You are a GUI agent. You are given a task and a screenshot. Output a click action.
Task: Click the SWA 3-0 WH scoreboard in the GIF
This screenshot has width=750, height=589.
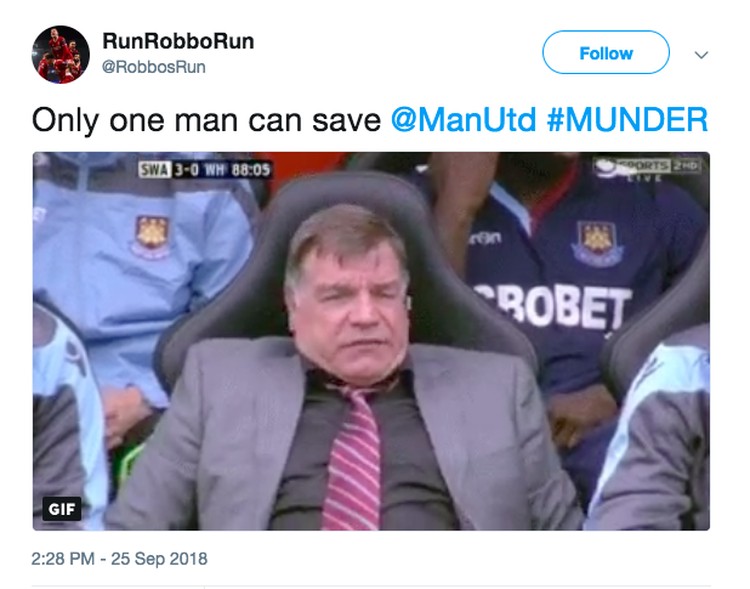204,169
